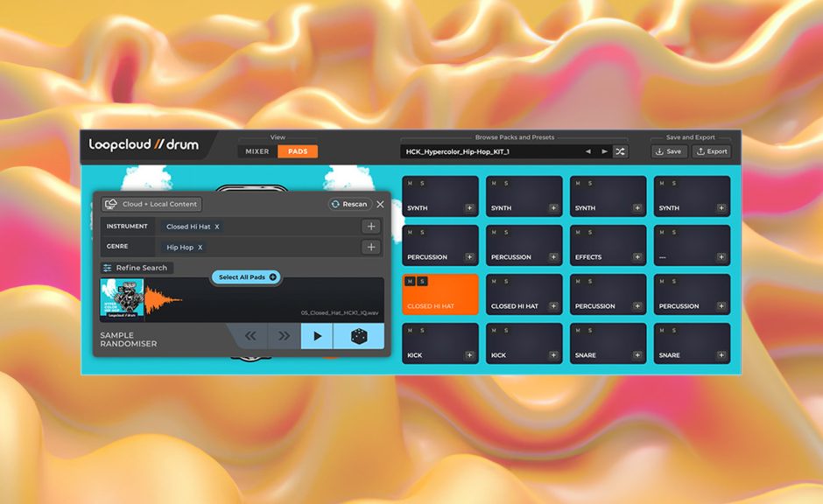
Task: Step back to previous randomised sample
Action: [x=250, y=336]
